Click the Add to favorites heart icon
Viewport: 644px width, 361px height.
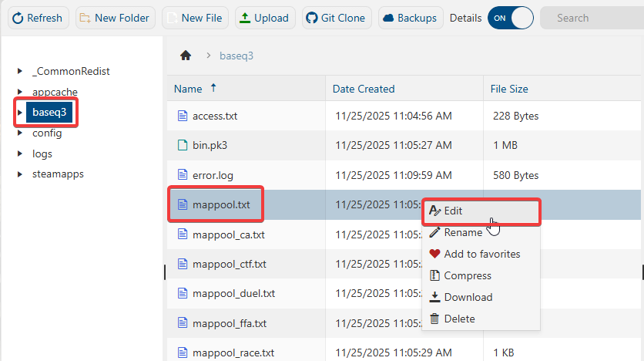[x=434, y=254]
